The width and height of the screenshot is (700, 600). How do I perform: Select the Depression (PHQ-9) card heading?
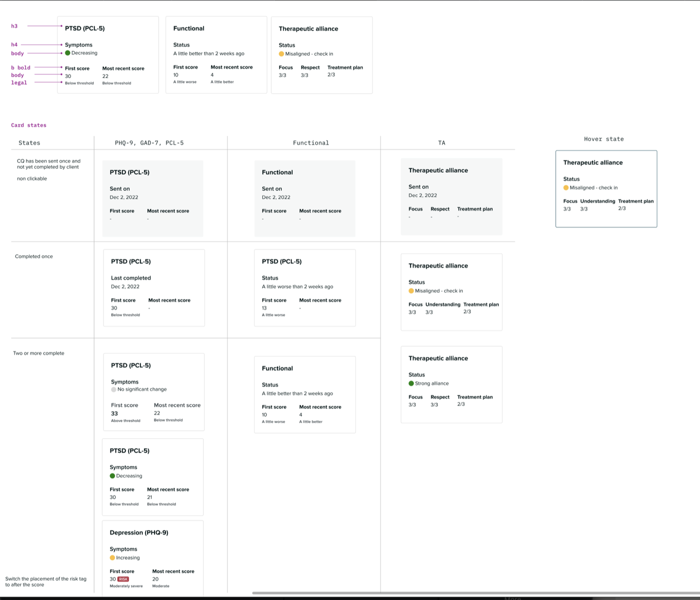[x=139, y=532]
